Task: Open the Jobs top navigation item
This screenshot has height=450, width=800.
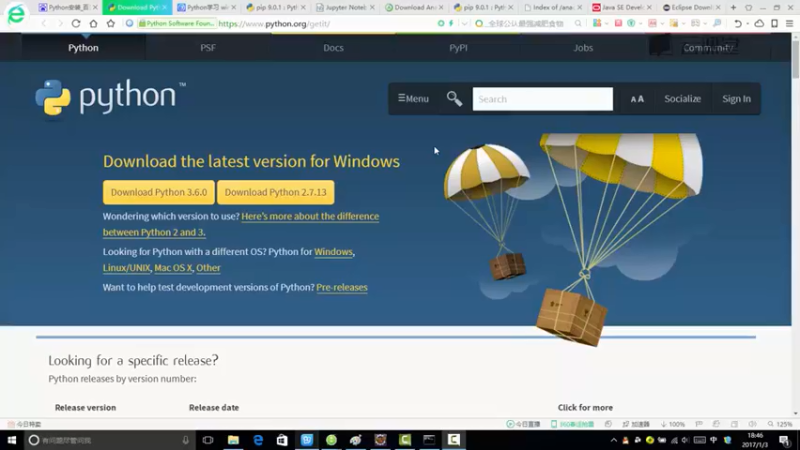Action: point(583,47)
